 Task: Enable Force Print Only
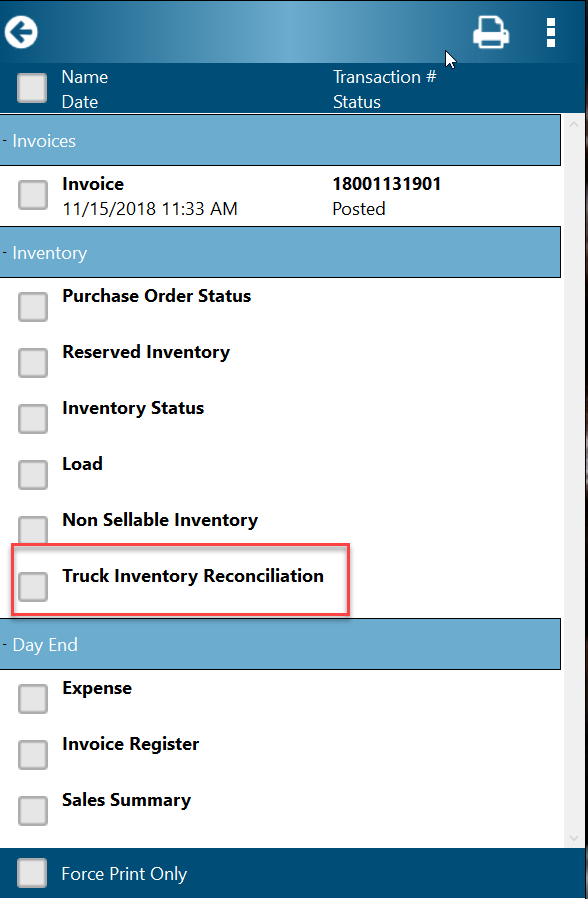(x=32, y=873)
